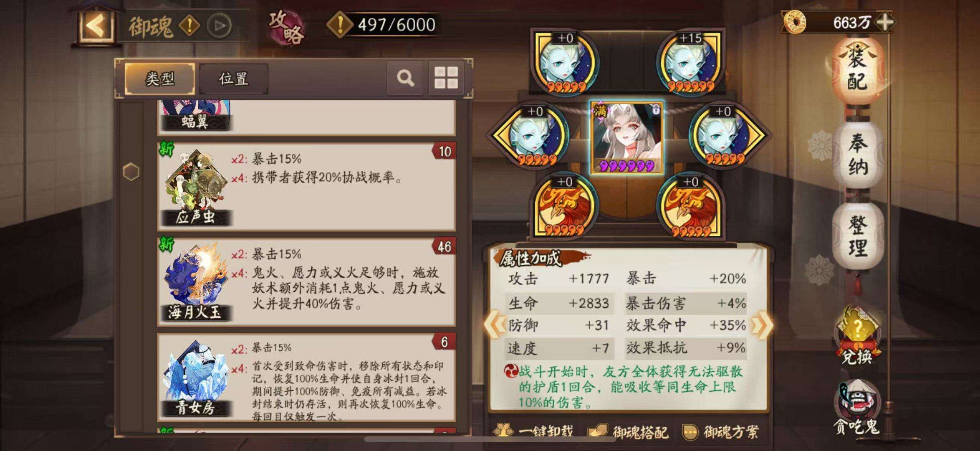The height and width of the screenshot is (451, 980).
Task: Show next attribute page arrow
Action: (x=762, y=325)
